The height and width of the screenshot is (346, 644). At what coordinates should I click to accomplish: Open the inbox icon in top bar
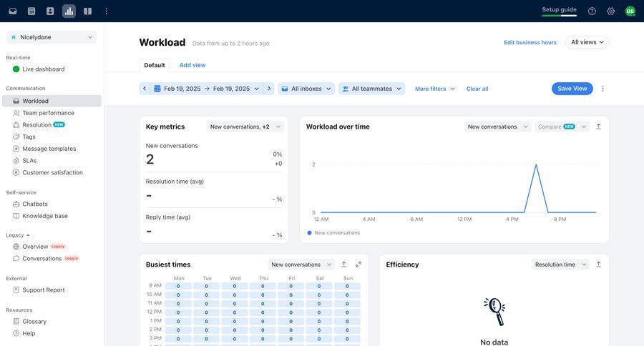pos(13,11)
